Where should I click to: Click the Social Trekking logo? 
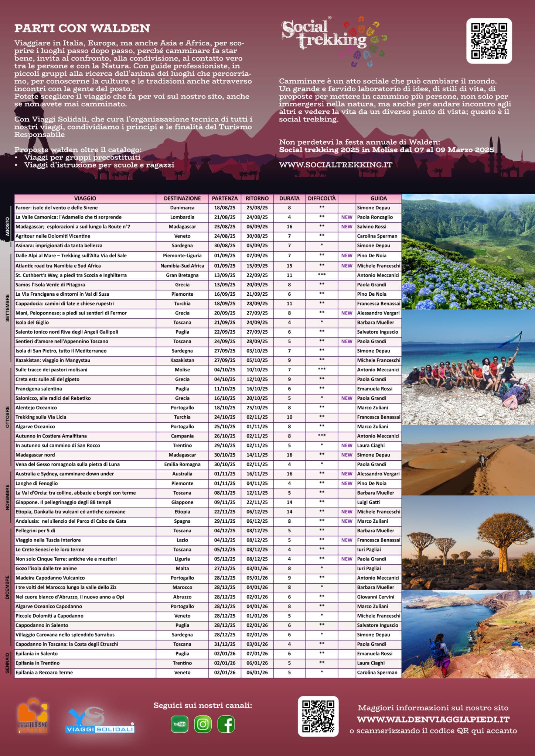point(334,41)
